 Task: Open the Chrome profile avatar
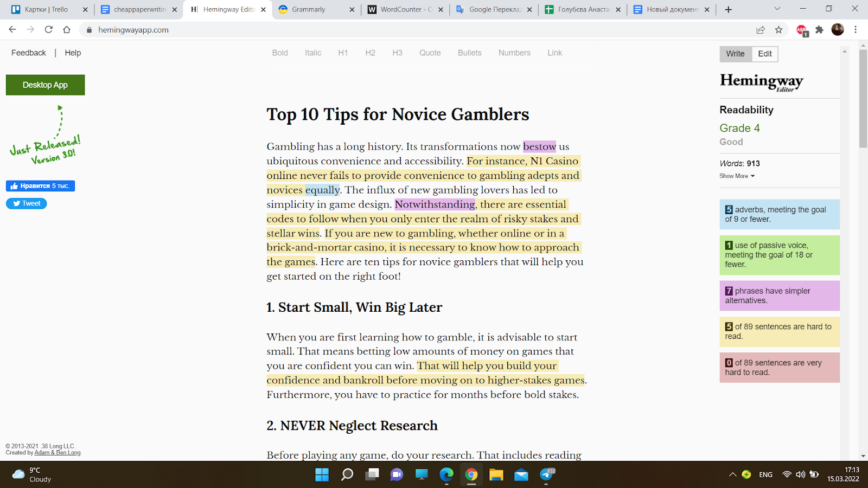[838, 30]
